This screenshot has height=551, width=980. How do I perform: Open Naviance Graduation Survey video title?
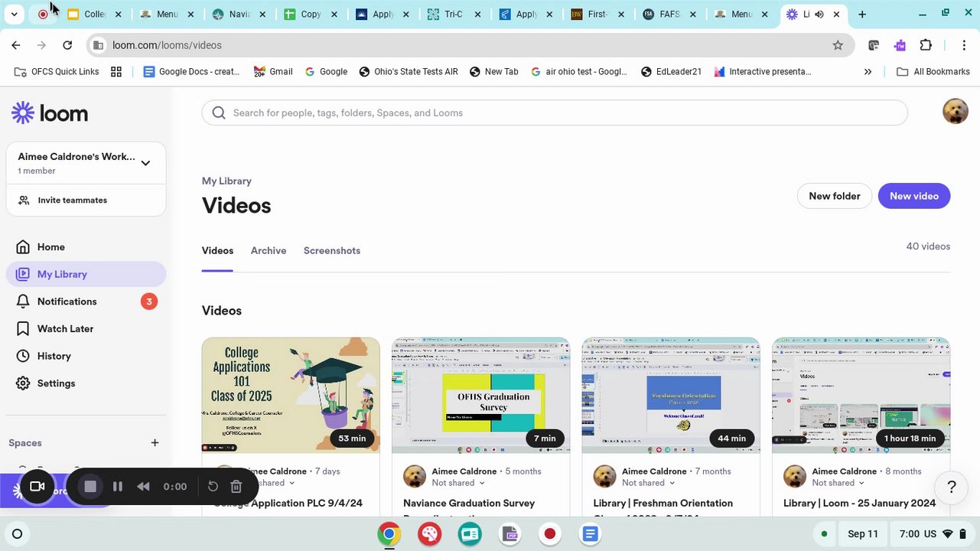[469, 503]
